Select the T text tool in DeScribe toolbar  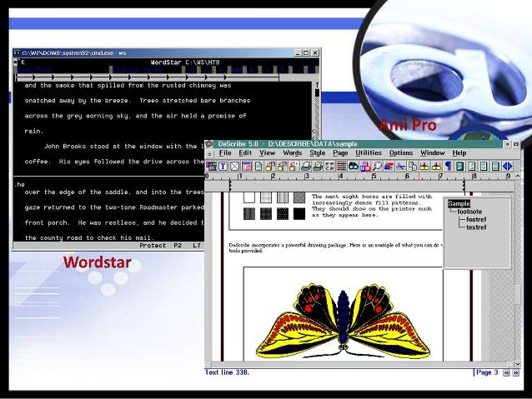click(223, 166)
